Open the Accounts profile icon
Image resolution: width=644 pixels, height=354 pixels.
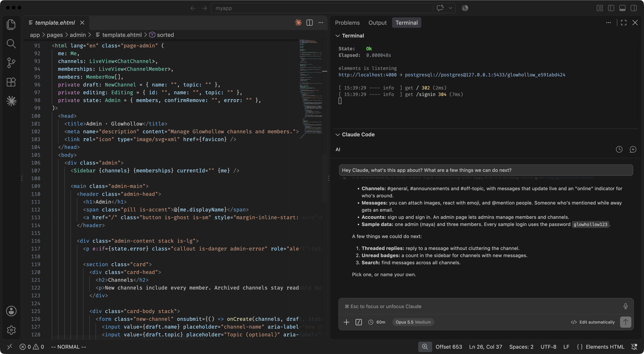11,311
